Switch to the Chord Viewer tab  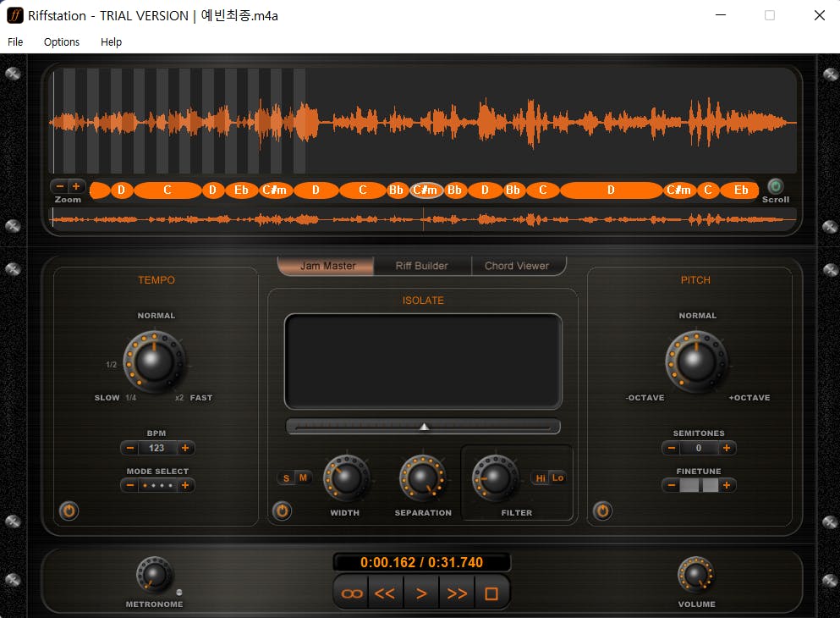tap(517, 266)
